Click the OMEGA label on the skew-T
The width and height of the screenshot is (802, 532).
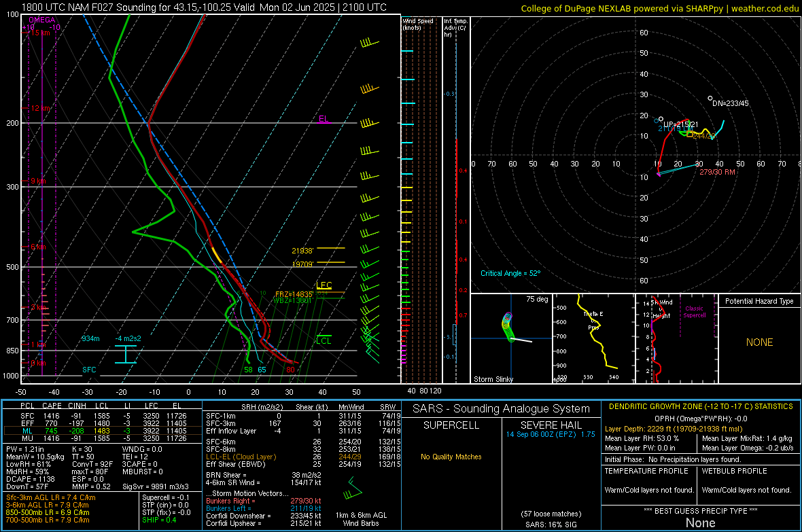[x=42, y=20]
